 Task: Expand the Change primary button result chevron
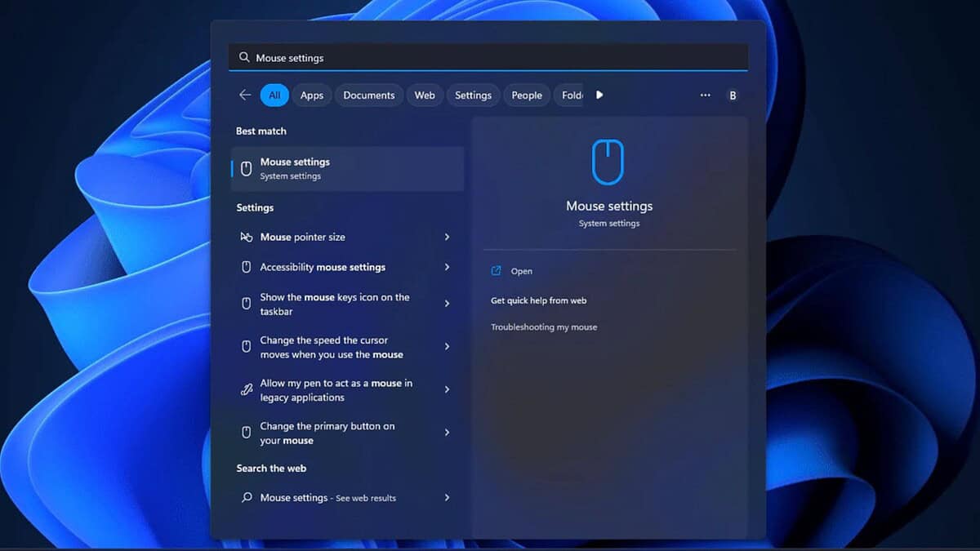coord(447,433)
